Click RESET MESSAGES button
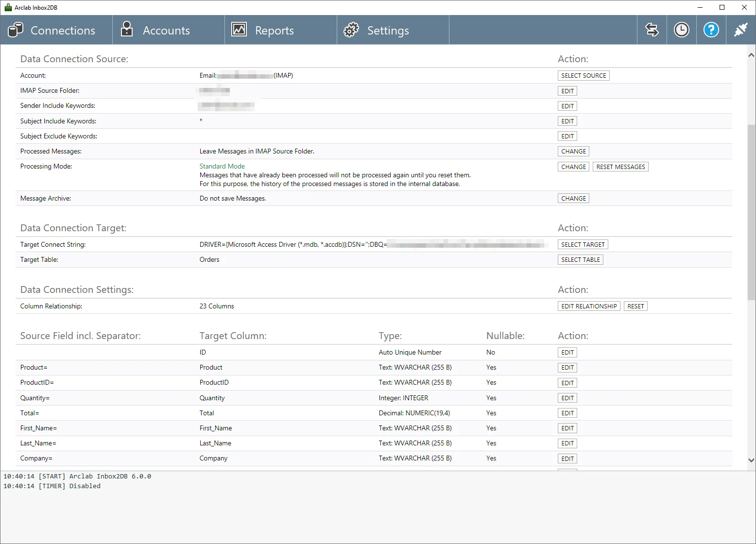Screen dimensions: 756x544 (x=620, y=167)
